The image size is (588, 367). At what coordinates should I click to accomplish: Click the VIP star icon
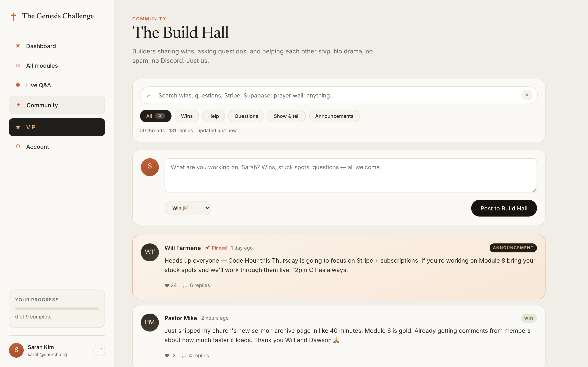pyautogui.click(x=18, y=127)
